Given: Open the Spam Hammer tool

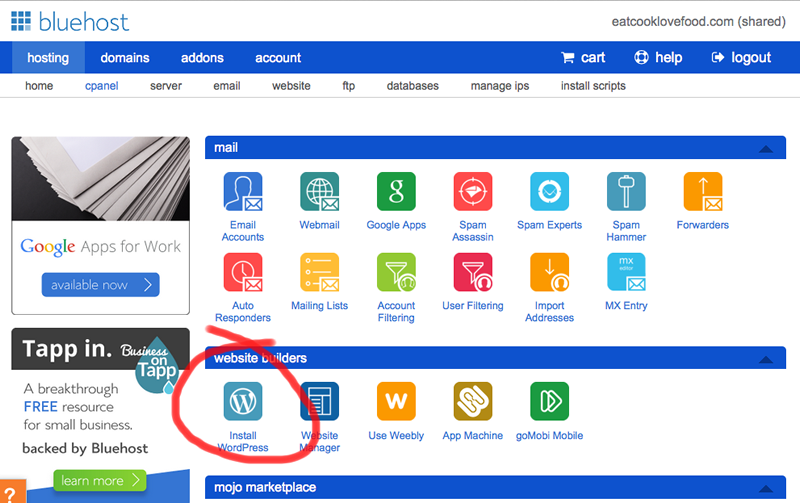Looking at the screenshot, I should tap(626, 192).
